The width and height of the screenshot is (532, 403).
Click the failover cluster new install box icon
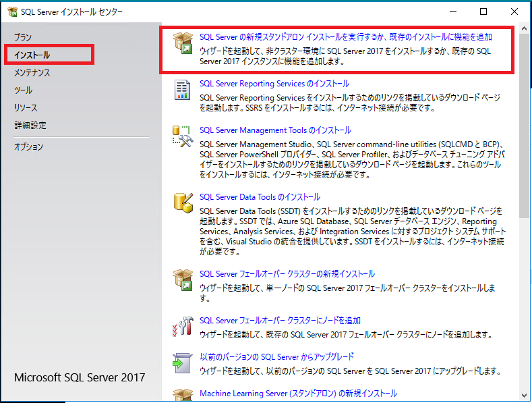(x=183, y=280)
